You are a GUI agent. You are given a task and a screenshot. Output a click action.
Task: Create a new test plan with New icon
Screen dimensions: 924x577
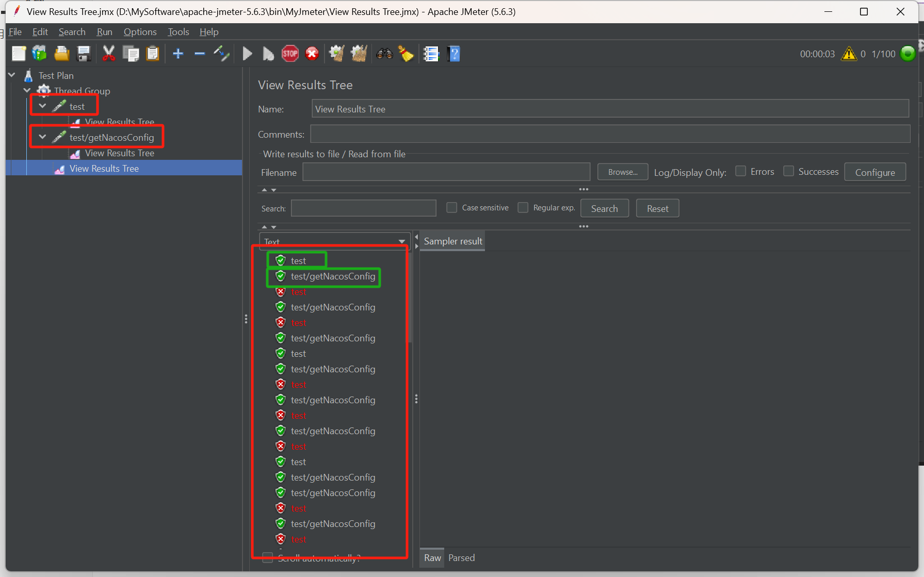tap(19, 54)
